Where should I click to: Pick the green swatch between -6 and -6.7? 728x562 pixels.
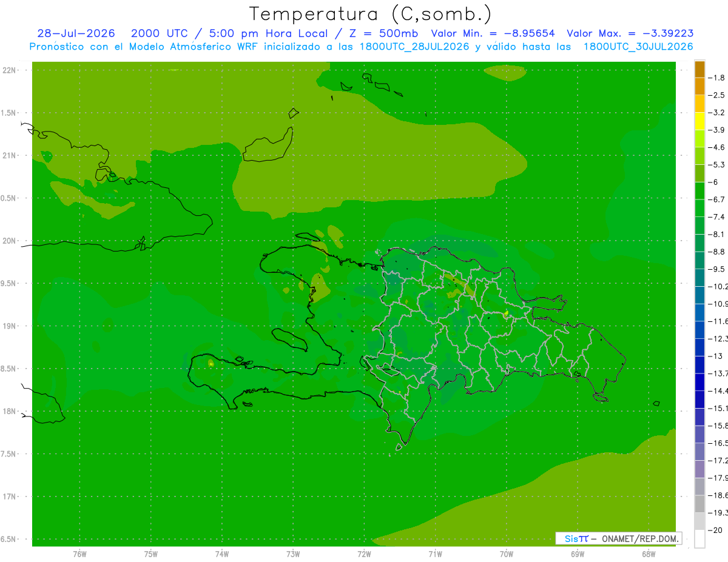tap(699, 191)
